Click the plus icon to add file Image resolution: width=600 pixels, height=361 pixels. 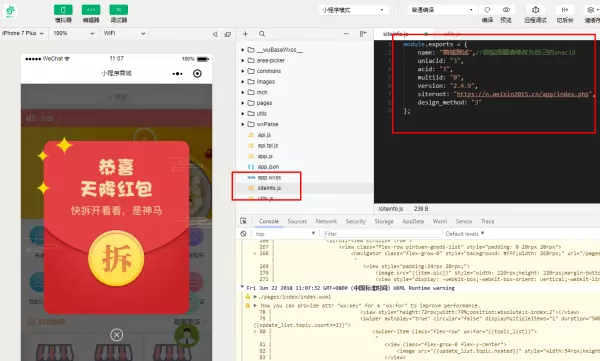tap(245, 34)
